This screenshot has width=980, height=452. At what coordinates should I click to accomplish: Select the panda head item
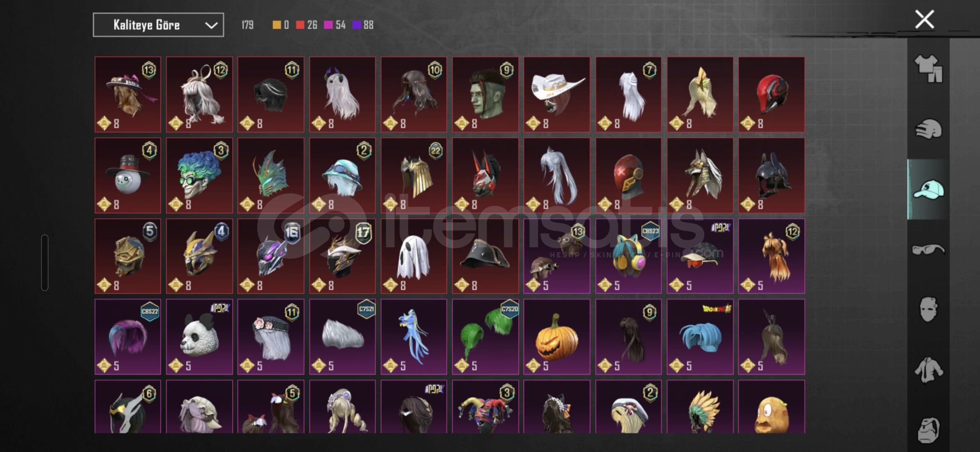coord(199,336)
